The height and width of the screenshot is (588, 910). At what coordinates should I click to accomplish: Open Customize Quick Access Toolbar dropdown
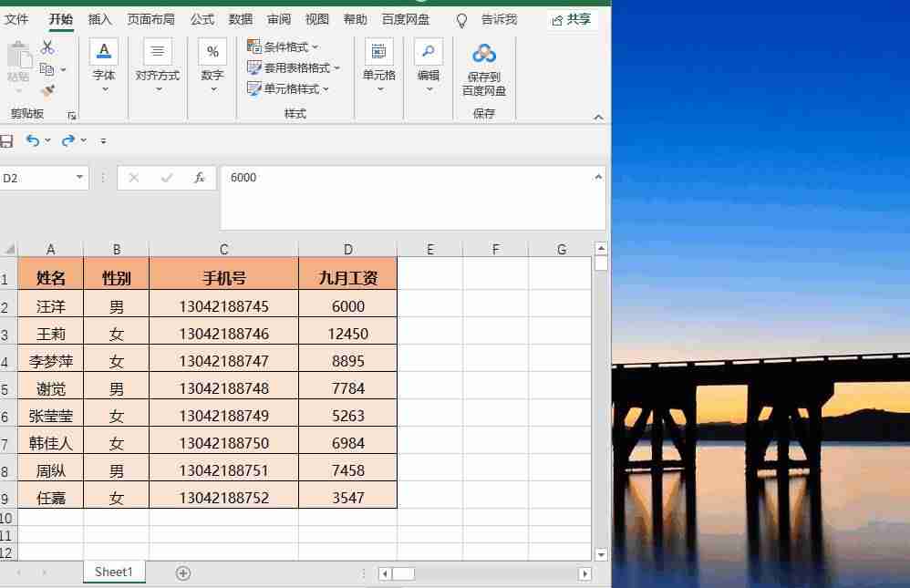pos(103,141)
